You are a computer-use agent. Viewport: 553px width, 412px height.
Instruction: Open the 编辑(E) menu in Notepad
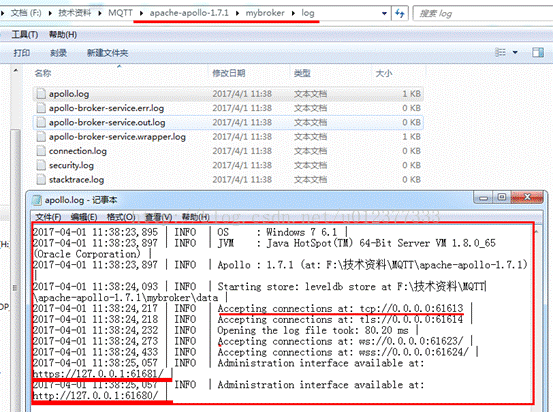[84, 217]
